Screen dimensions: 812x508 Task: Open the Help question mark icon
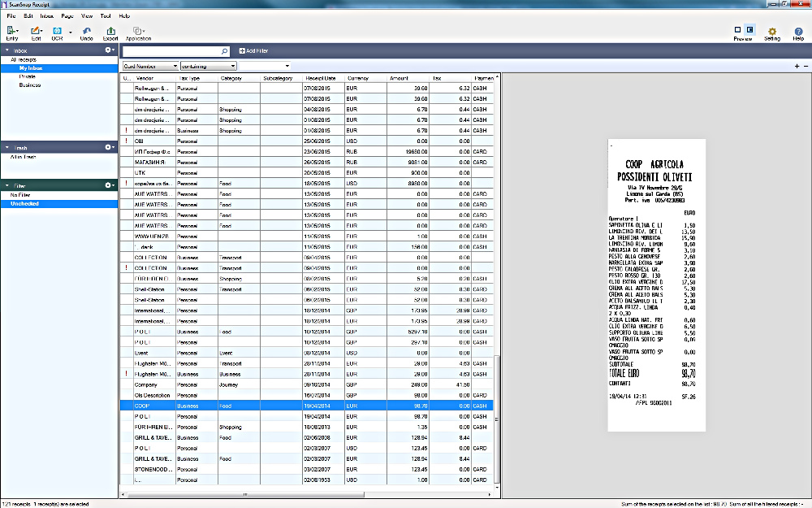click(x=798, y=31)
